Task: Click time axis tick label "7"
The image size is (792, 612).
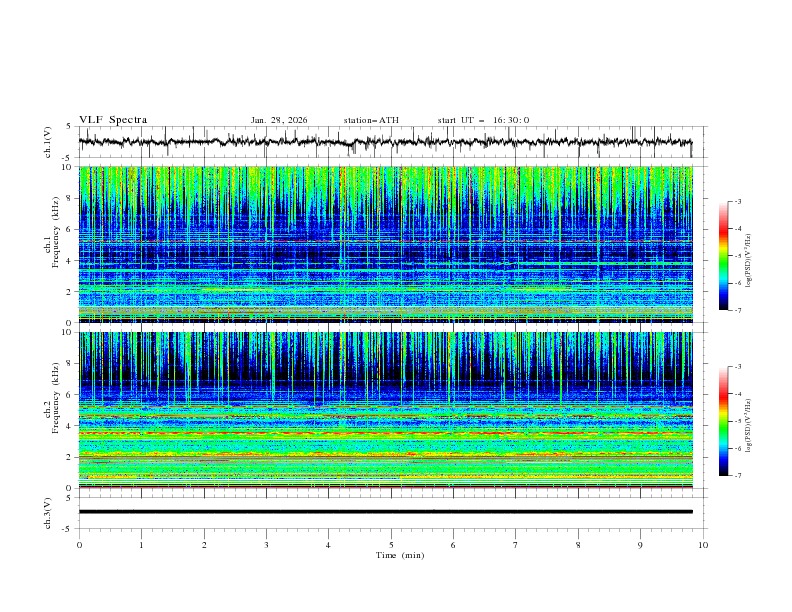Action: point(516,545)
